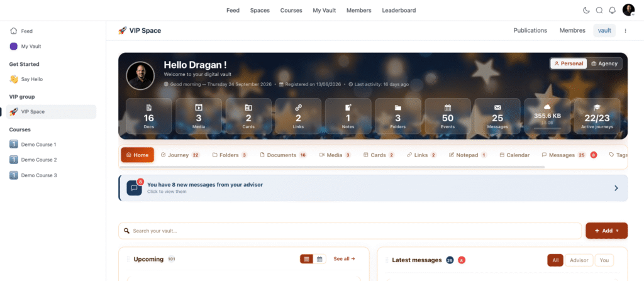Click the 355.6 KB storage usage card
Screen dimensions: 644x281
548,116
